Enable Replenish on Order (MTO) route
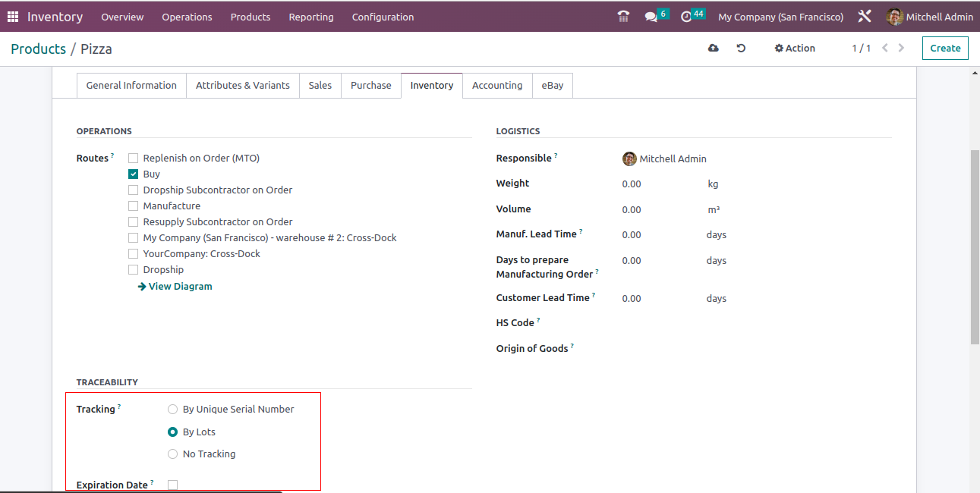This screenshot has height=493, width=980. click(134, 159)
